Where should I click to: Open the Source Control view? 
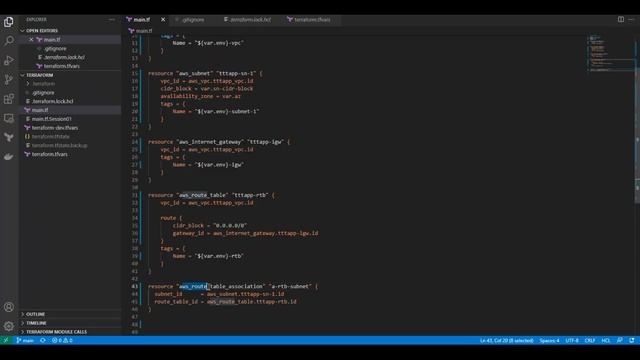[9, 80]
